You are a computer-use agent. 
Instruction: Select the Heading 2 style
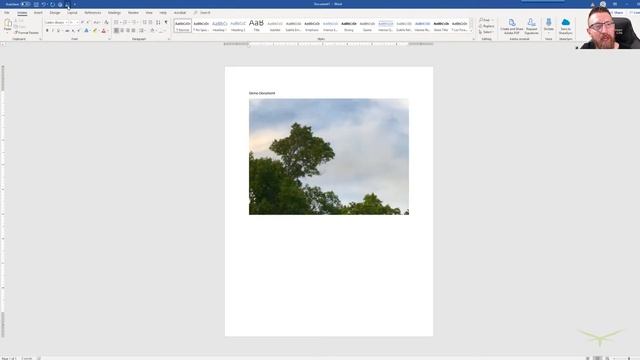pyautogui.click(x=238, y=26)
